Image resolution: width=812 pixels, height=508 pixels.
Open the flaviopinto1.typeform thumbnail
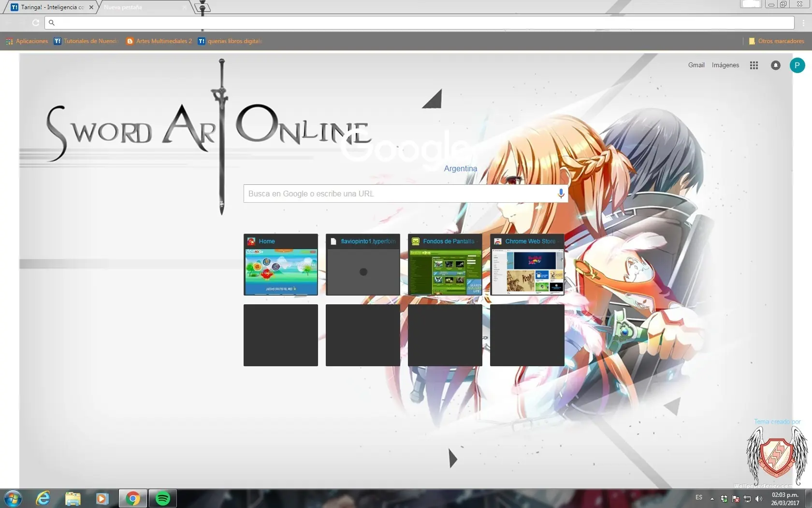coord(363,265)
